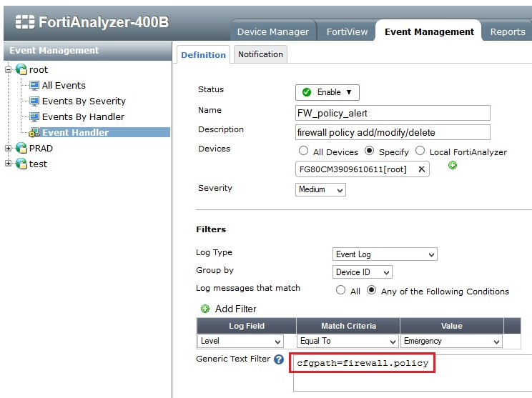Click the Event Handler gear icon

(x=34, y=133)
